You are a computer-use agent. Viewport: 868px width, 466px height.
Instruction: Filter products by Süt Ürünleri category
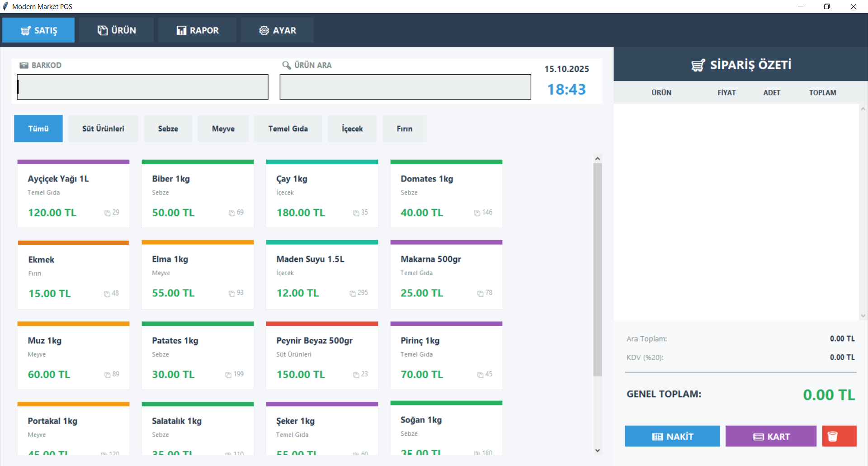[103, 128]
